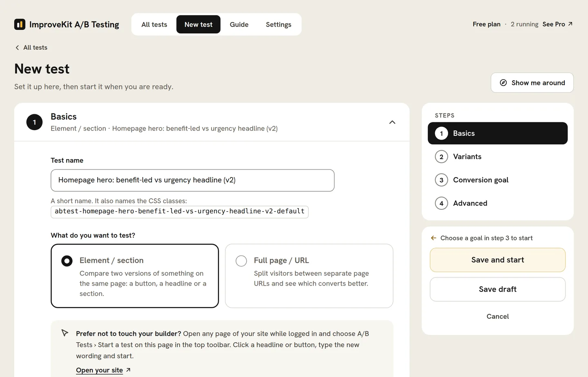
Task: Click the back chevron beside All tests
Action: [17, 48]
